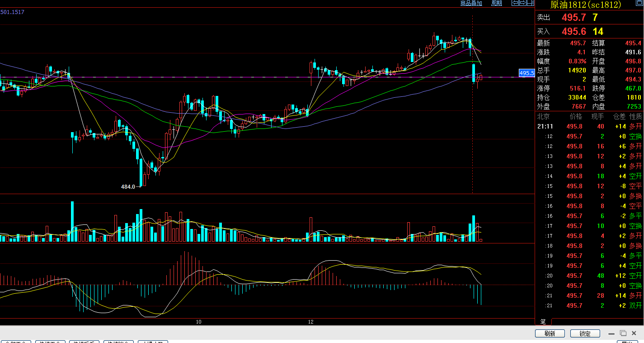Click the bid volume 14
644x343 pixels.
pos(598,32)
